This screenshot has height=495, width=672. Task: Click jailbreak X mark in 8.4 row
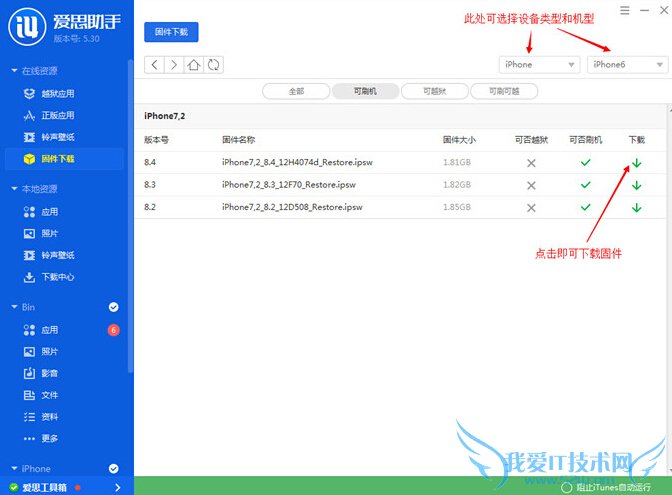pyautogui.click(x=531, y=163)
